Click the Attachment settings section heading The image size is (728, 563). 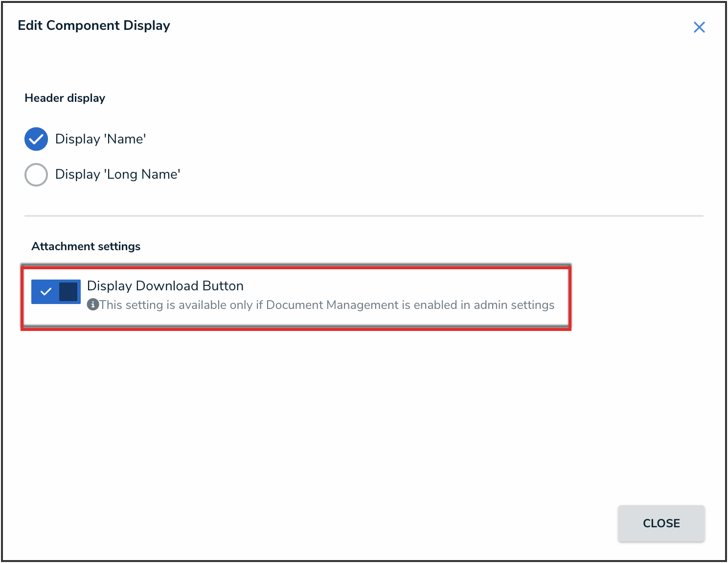point(86,246)
